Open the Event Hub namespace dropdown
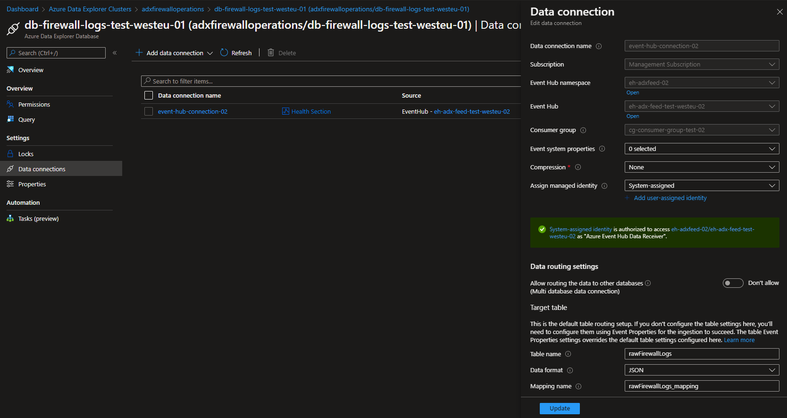This screenshot has height=418, width=787. (x=702, y=83)
